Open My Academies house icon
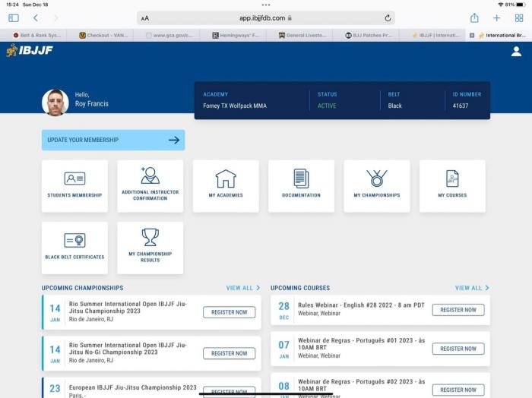532x398 pixels. (226, 178)
